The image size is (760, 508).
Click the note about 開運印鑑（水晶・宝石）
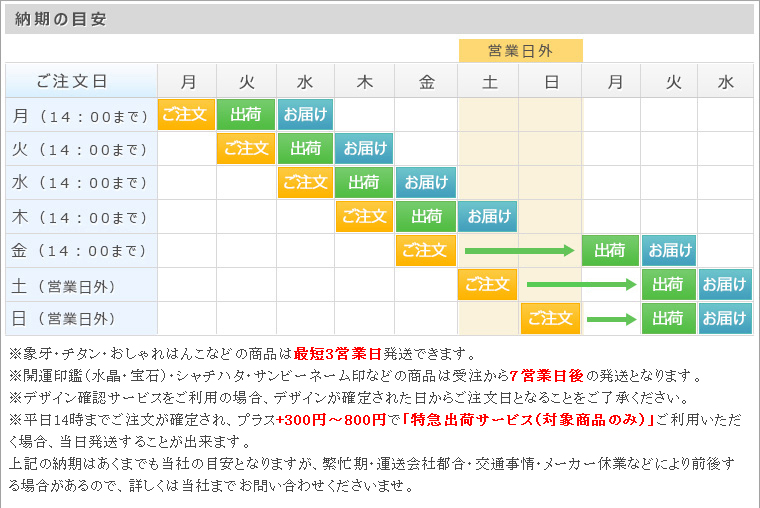pyautogui.click(x=355, y=376)
